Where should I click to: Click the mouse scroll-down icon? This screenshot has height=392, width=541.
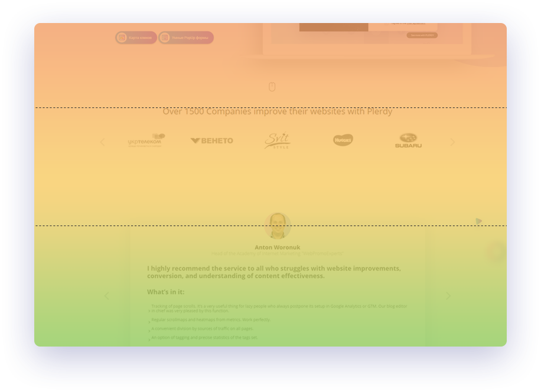click(x=272, y=86)
